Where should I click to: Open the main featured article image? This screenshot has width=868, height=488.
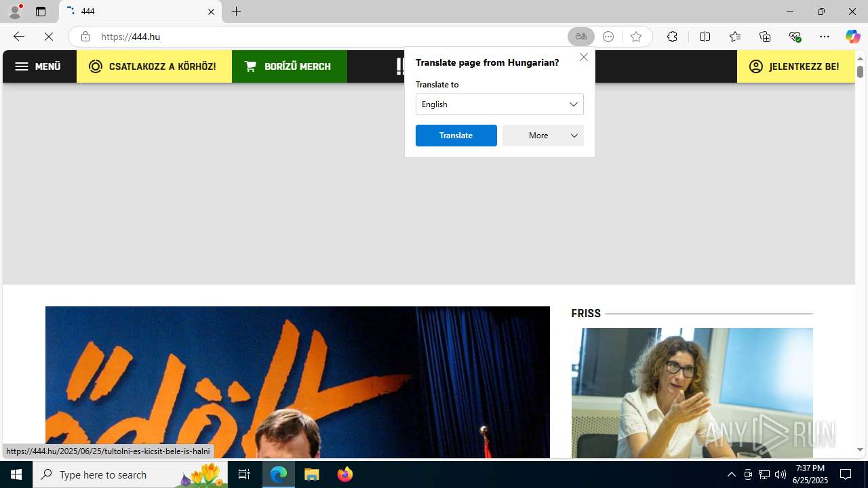tap(298, 382)
